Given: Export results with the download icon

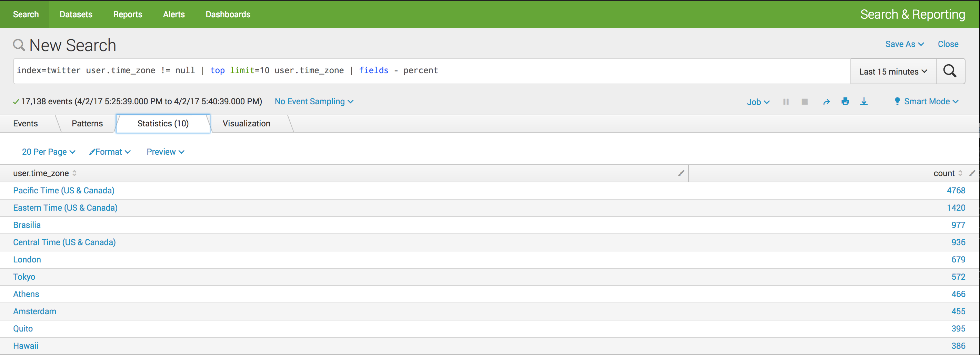Looking at the screenshot, I should click(x=864, y=101).
